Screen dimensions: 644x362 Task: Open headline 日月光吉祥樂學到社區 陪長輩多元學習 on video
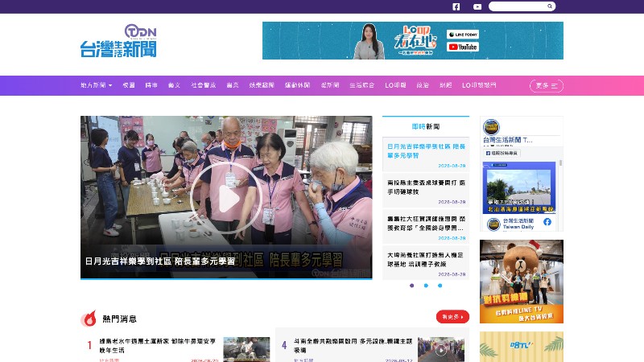pos(159,261)
